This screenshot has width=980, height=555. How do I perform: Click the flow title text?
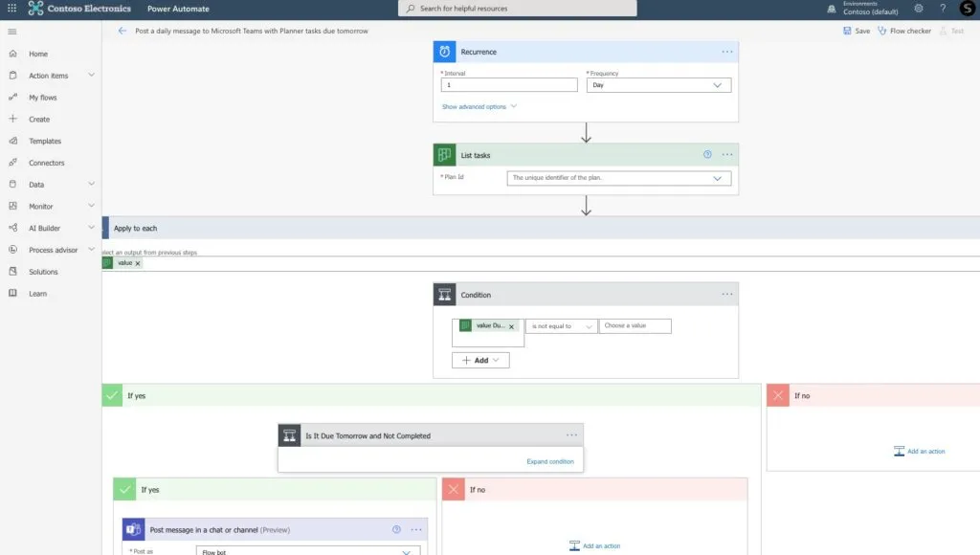252,31
